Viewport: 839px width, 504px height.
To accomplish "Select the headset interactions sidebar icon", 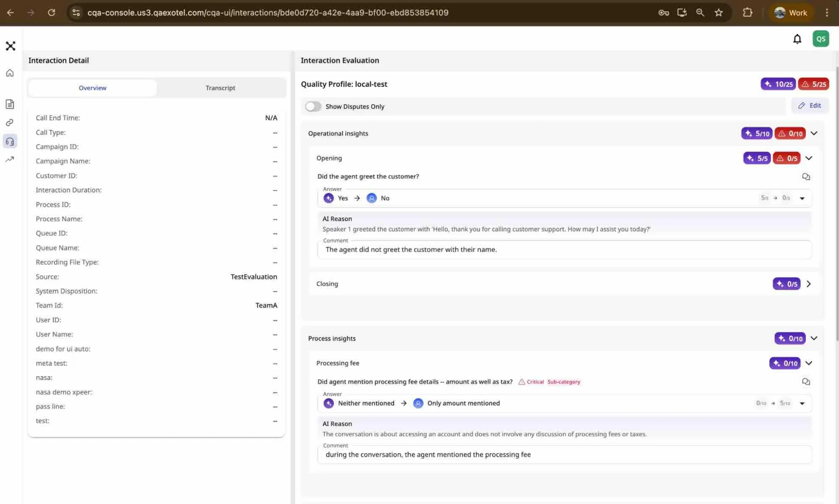I will pos(10,141).
